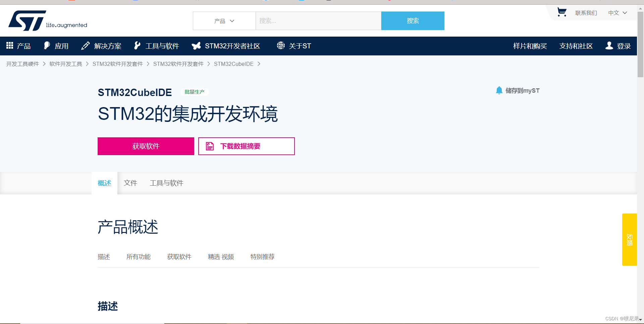644x324 pixels.
Task: Open the 联系我们 link
Action: coord(586,13)
